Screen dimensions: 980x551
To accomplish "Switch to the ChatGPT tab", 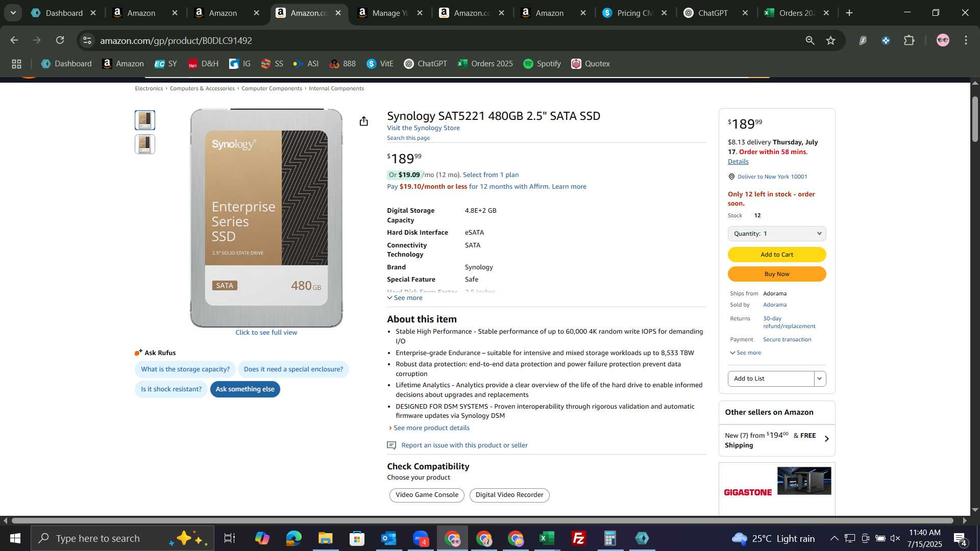I will [x=717, y=13].
